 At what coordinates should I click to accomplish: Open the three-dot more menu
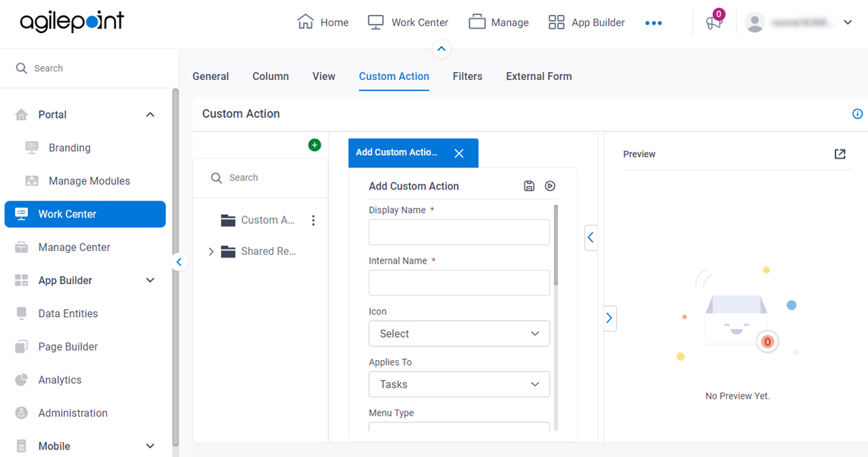[653, 23]
